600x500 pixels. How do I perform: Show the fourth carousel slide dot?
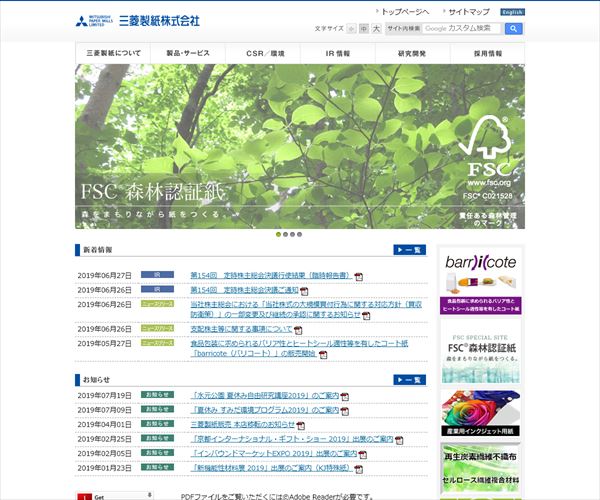click(299, 234)
